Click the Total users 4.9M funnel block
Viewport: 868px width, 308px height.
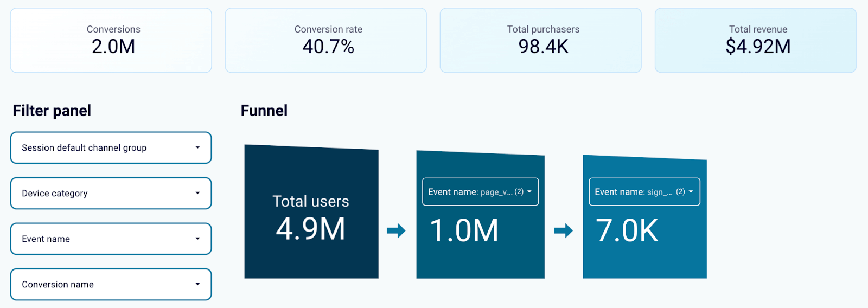[x=311, y=212]
